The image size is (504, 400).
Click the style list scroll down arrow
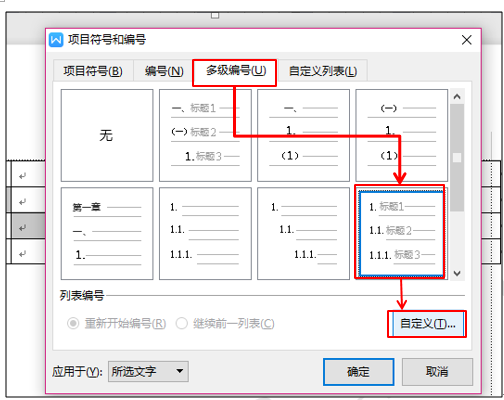coord(457,273)
